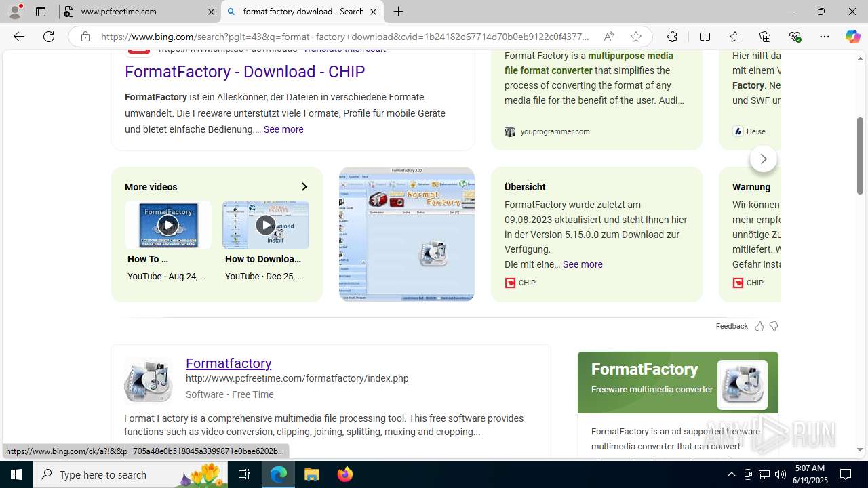Click the Feedback link
The height and width of the screenshot is (488, 868).
click(732, 326)
